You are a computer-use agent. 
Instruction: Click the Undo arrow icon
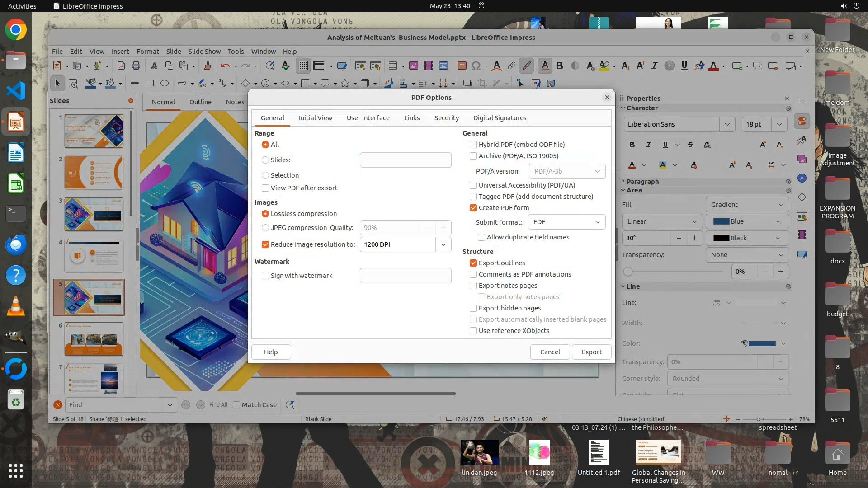click(225, 66)
